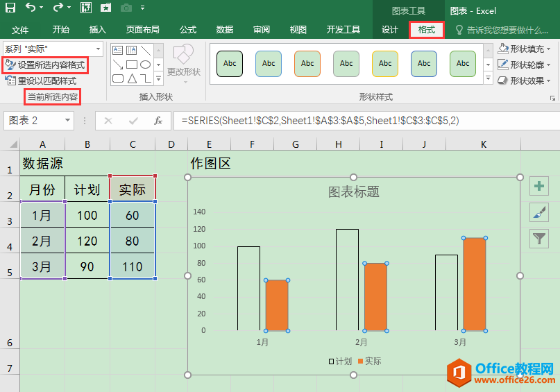Select column A header
560x392 pixels.
tap(42, 144)
